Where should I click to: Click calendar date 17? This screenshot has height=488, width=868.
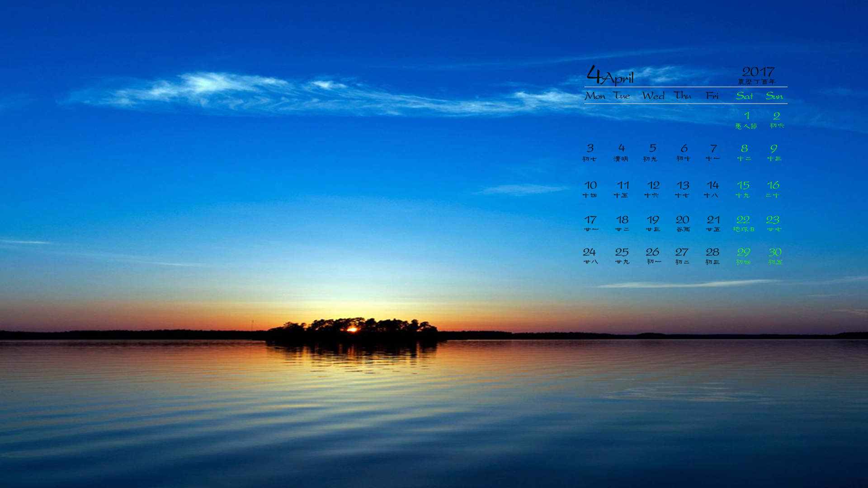point(590,224)
